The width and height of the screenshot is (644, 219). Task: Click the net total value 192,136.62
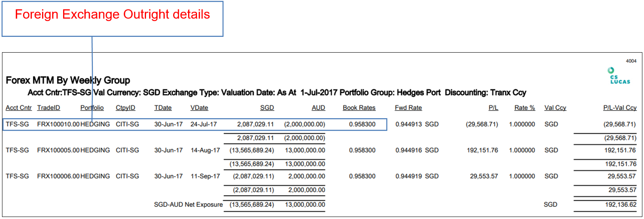point(621,204)
